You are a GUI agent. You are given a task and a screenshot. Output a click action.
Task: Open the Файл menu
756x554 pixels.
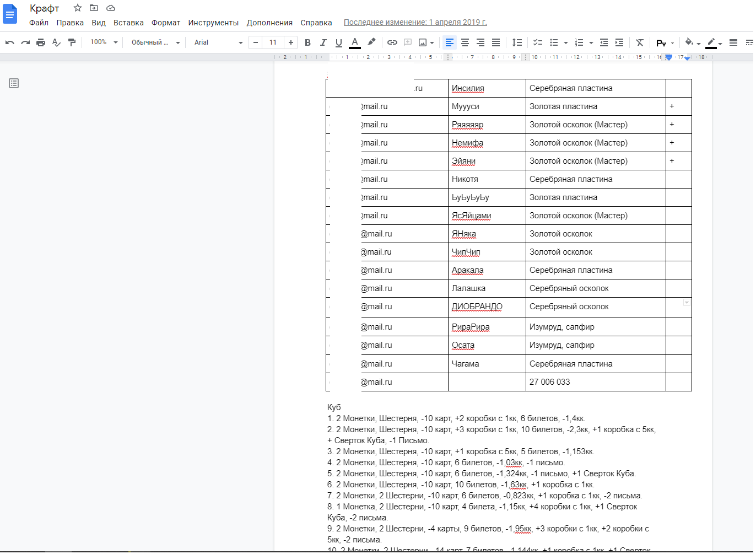click(39, 23)
